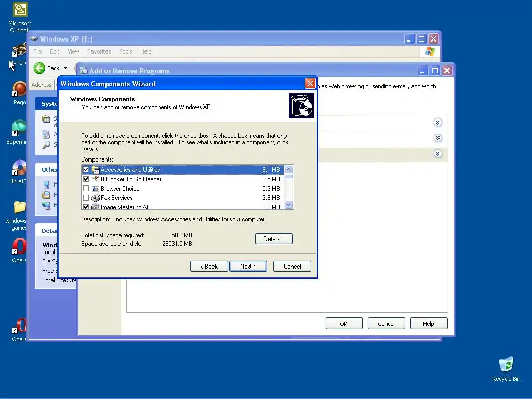Click the Browser Choice component icon
This screenshot has height=399, width=532.
pyautogui.click(x=96, y=188)
